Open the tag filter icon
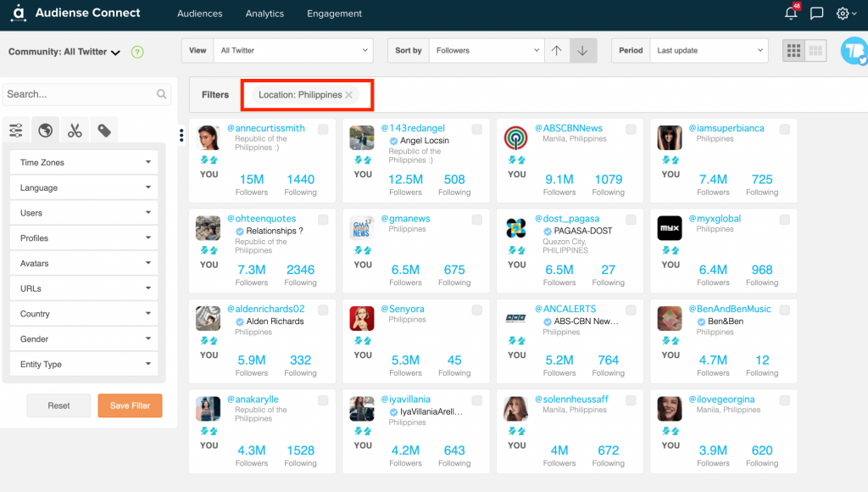 104,130
